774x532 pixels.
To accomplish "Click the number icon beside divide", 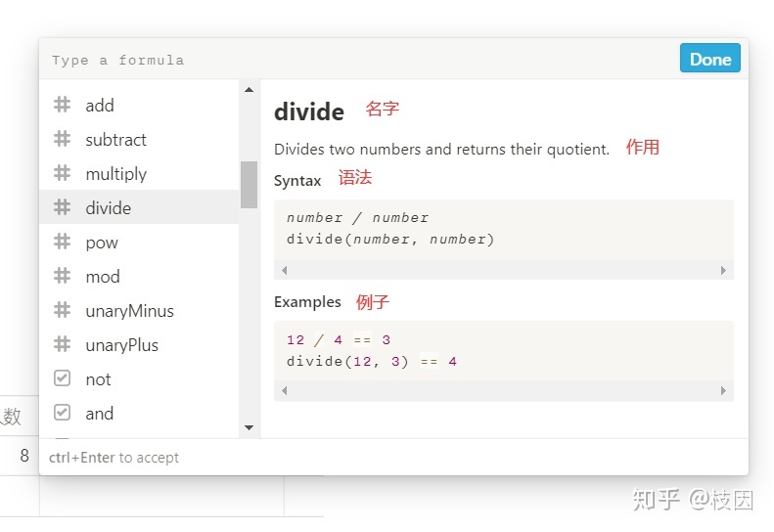I will pos(62,207).
